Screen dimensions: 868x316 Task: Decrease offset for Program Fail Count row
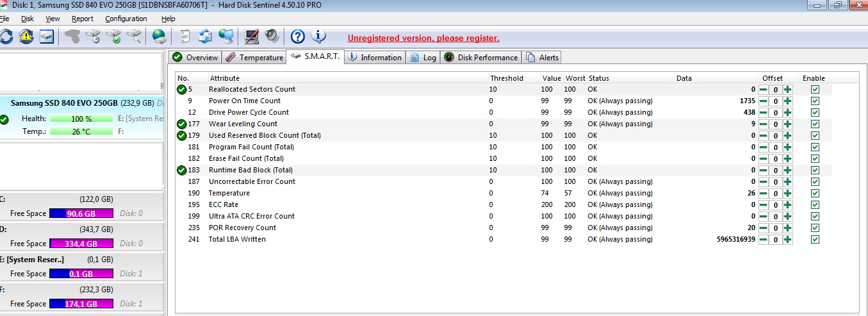point(764,147)
